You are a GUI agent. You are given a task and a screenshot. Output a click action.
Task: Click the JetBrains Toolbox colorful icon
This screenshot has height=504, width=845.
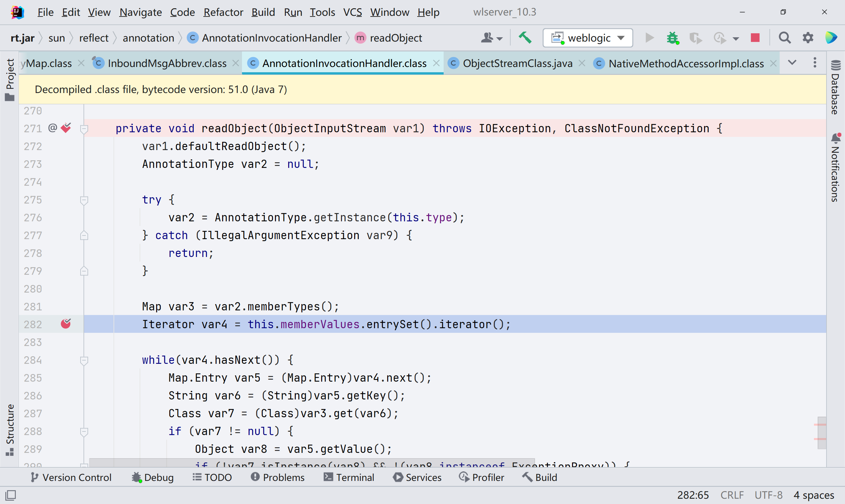[831, 38]
